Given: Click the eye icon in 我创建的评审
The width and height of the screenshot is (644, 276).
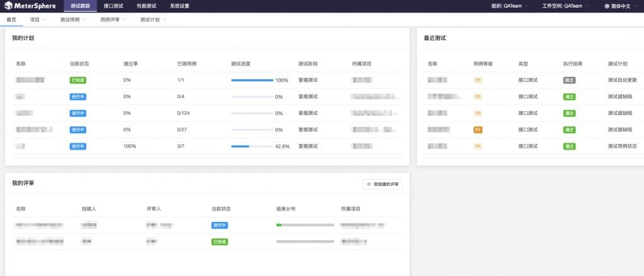Looking at the screenshot, I should point(369,184).
